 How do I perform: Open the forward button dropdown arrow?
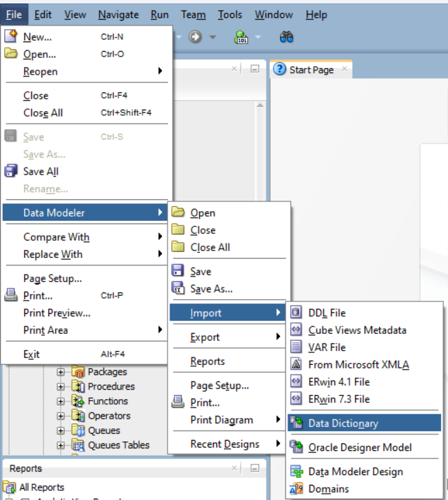212,37
